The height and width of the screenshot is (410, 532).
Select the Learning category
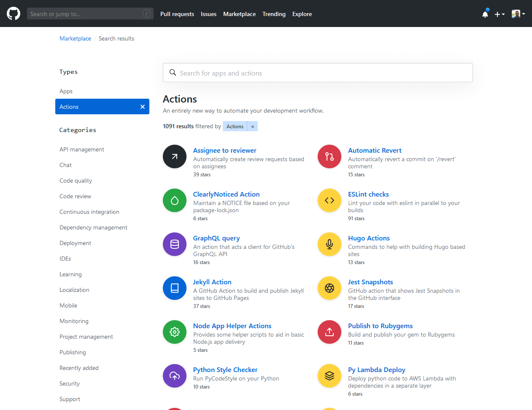click(x=70, y=274)
